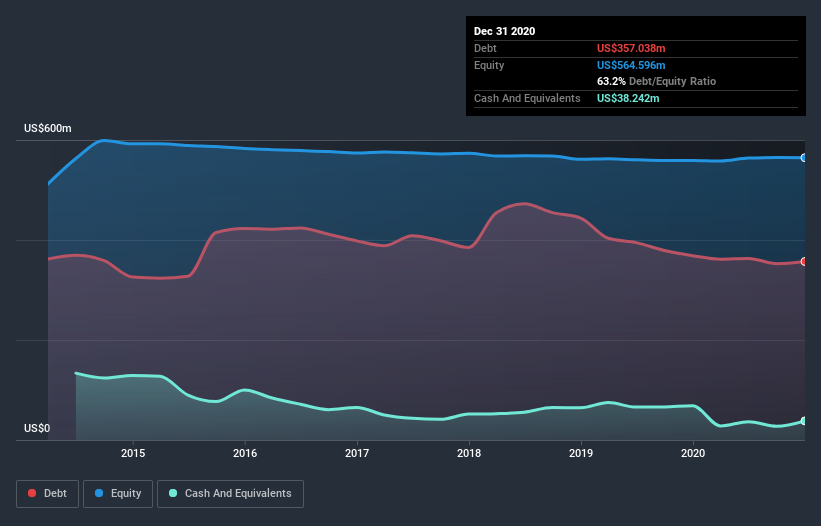821x526 pixels.
Task: Click the cash value US$38.242m
Action: pos(628,98)
